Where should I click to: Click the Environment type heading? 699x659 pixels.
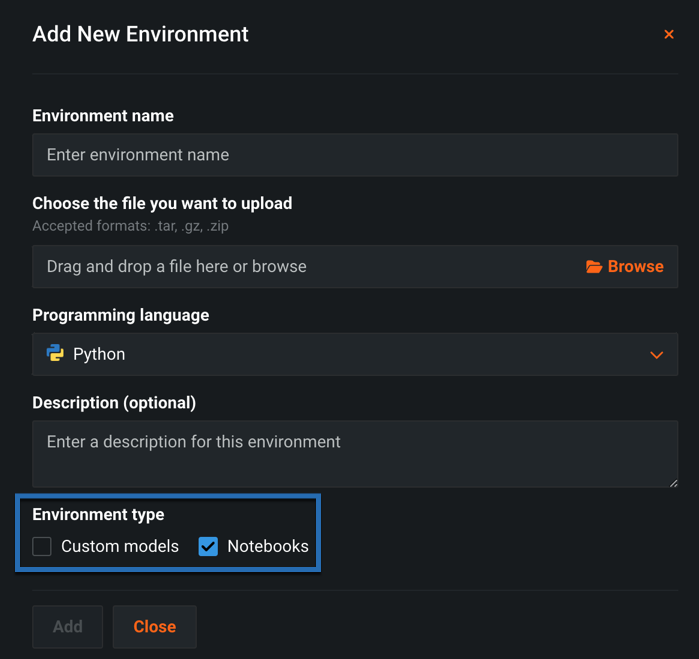(x=98, y=515)
